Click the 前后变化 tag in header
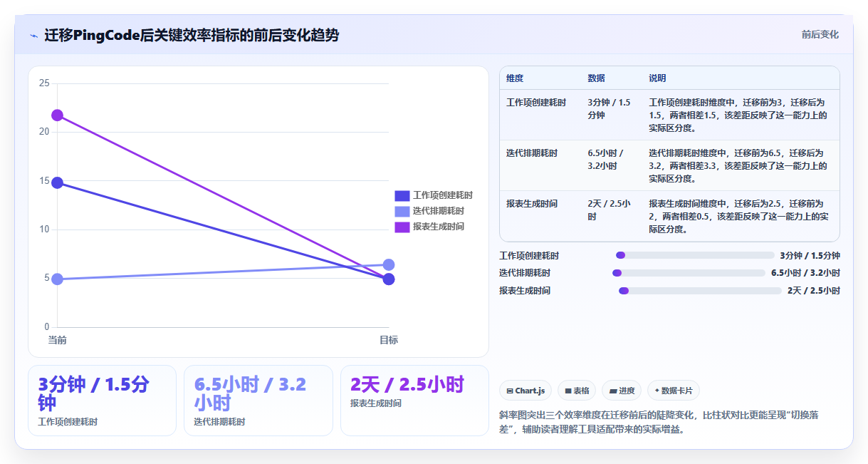Viewport: 868px width, 464px height. pyautogui.click(x=820, y=34)
